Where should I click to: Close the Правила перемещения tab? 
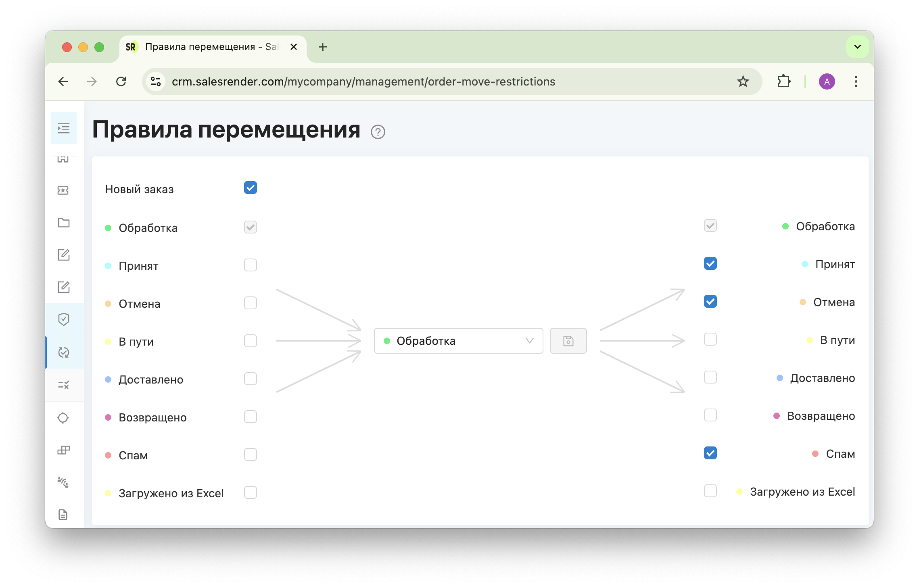pyautogui.click(x=294, y=47)
